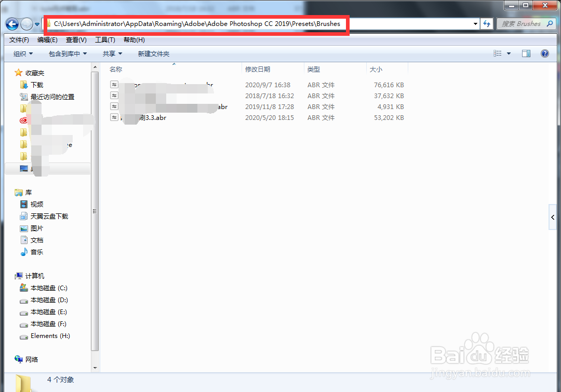The image size is (561, 392).
Task: Select the file dated 2018/7/18 16:32
Action: coord(257,96)
